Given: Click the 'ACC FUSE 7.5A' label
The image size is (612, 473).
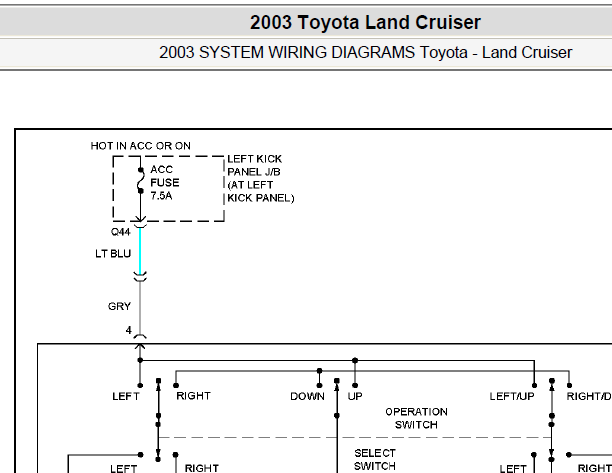Looking at the screenshot, I should point(165,183).
